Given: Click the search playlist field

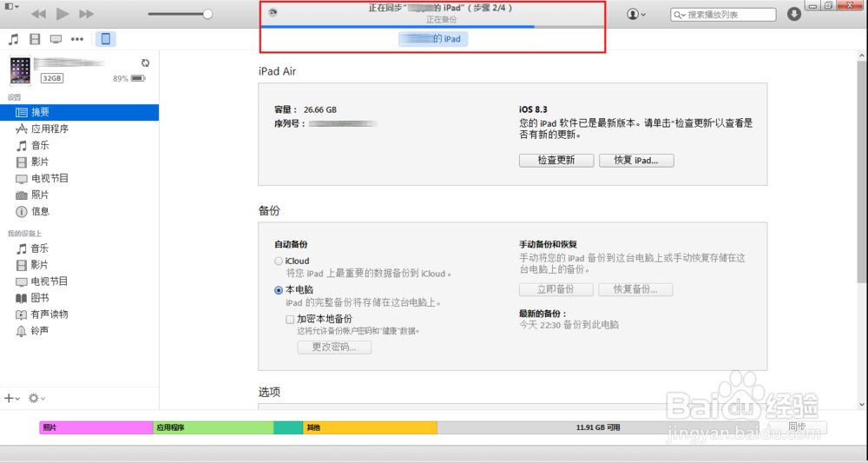Looking at the screenshot, I should pos(724,15).
